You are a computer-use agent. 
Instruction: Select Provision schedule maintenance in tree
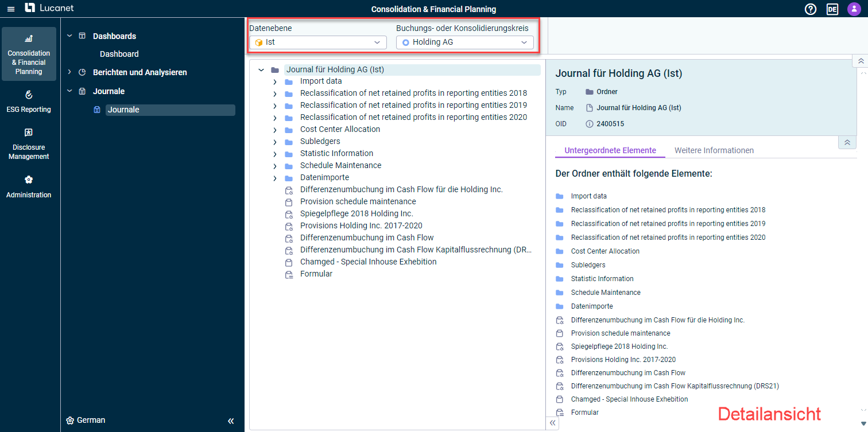[x=358, y=201]
